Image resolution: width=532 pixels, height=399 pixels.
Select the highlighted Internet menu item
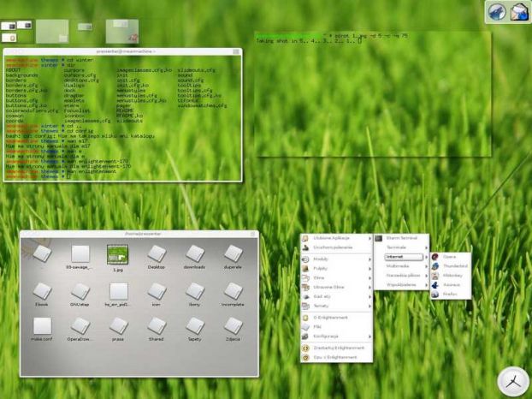click(x=404, y=257)
